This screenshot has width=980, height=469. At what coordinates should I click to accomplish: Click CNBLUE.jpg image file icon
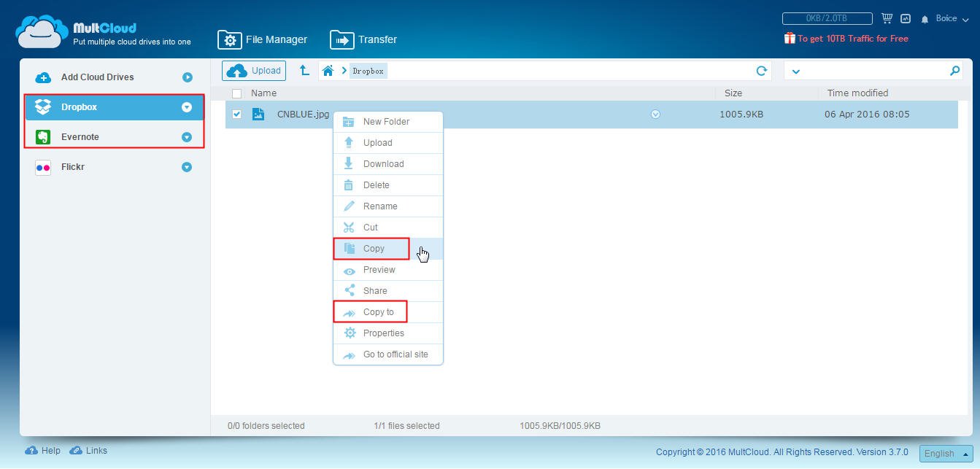coord(258,114)
